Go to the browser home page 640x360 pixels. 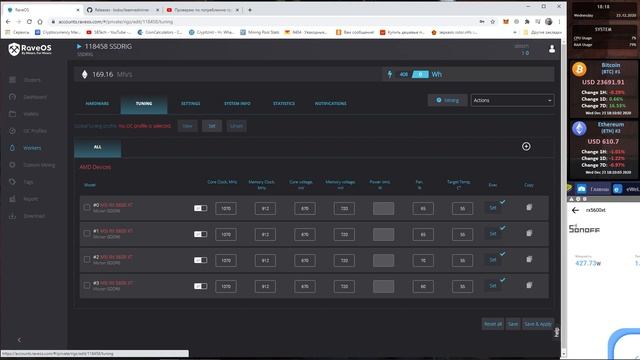(40, 22)
